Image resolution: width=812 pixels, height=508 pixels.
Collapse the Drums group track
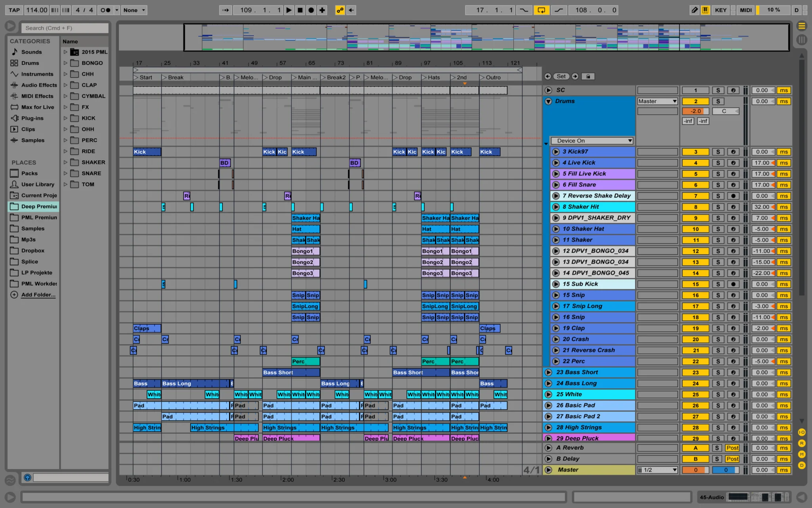tap(548, 101)
